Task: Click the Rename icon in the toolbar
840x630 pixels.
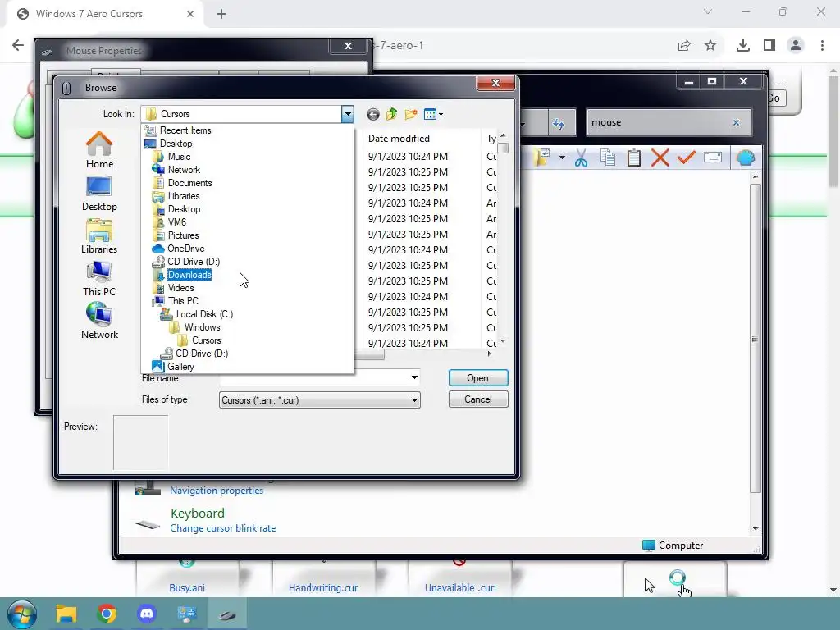Action: [x=713, y=157]
